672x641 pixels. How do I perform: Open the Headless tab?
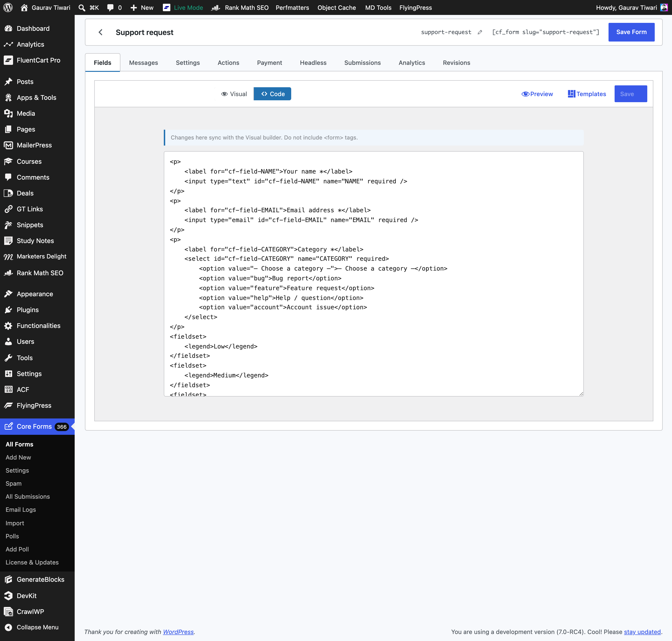(313, 63)
